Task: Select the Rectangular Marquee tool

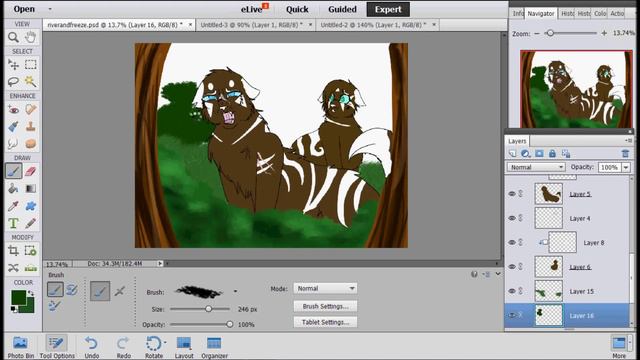Action: (x=30, y=64)
